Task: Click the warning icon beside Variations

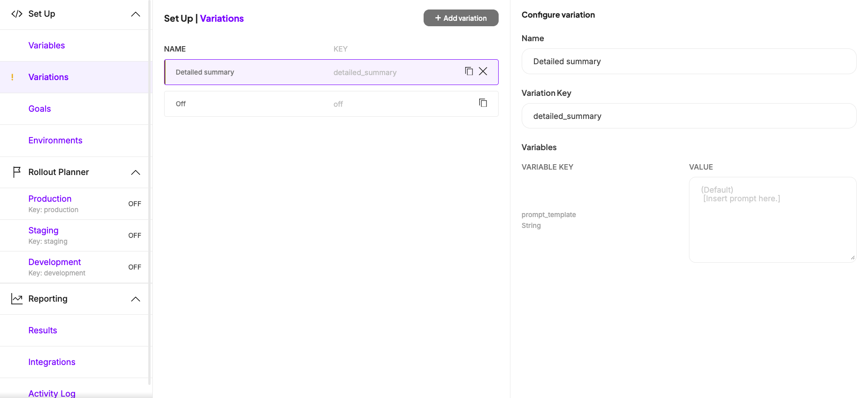Action: click(x=12, y=77)
